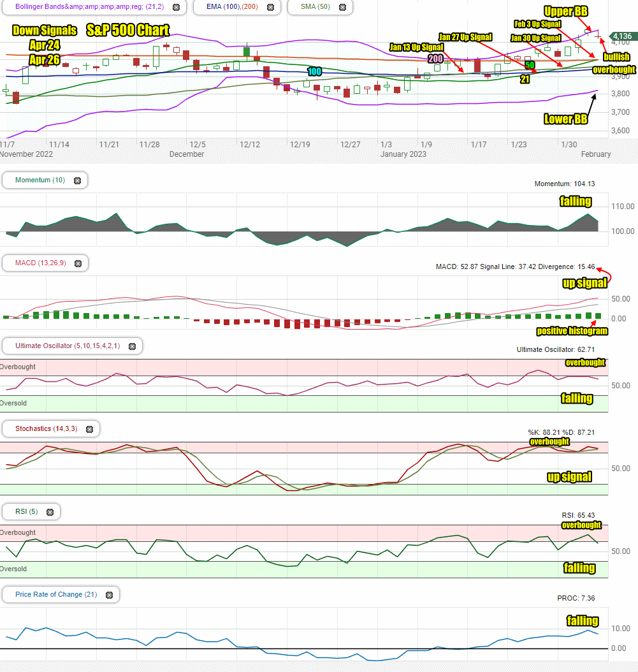This screenshot has height=672, width=638.
Task: Click the 3,600 price axis value
Action: click(621, 131)
